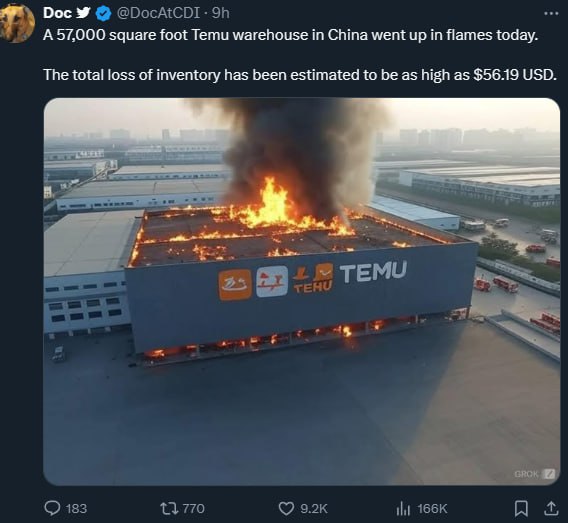Click the bird emoji beside Doc

[83, 13]
